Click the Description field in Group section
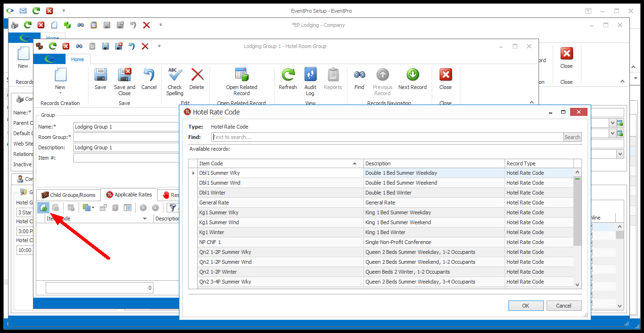644x333 pixels. [x=127, y=147]
